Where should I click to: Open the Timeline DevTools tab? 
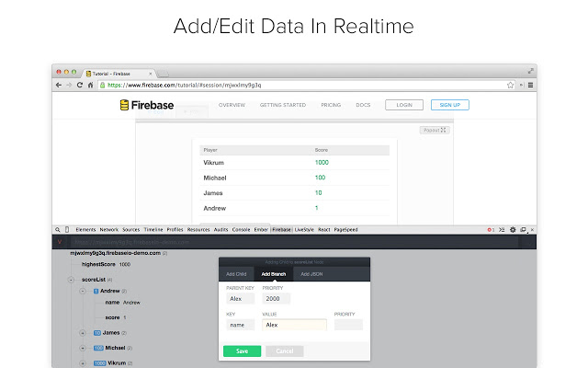[153, 229]
